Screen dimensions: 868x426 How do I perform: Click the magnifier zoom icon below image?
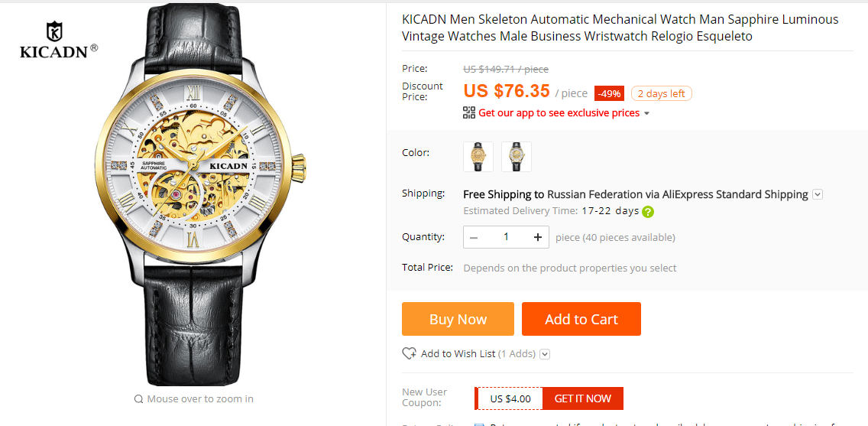pos(138,398)
